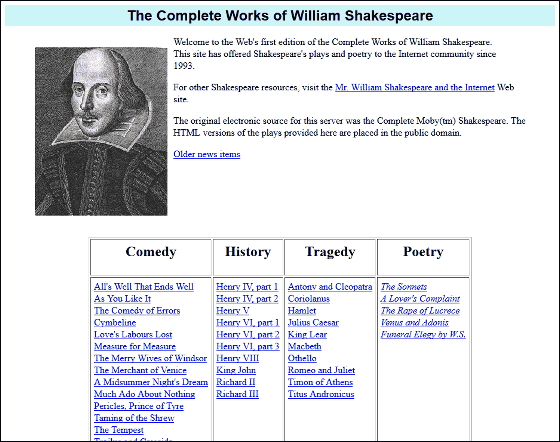Open Henry IV, part 1
Viewport: 560px width, 442px height.
point(247,287)
